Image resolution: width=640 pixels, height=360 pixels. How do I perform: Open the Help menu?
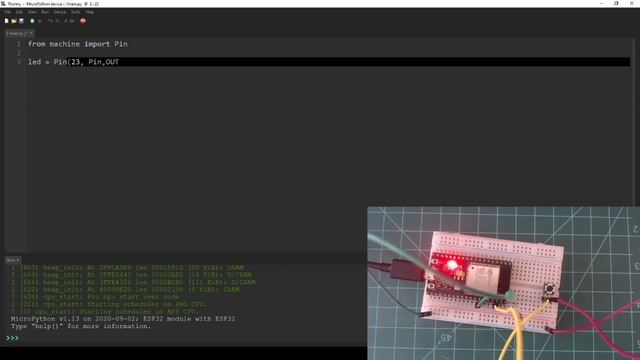click(89, 12)
